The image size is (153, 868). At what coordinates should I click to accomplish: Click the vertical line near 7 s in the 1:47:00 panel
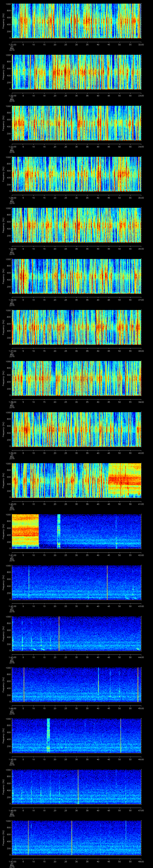click(x=28, y=838)
